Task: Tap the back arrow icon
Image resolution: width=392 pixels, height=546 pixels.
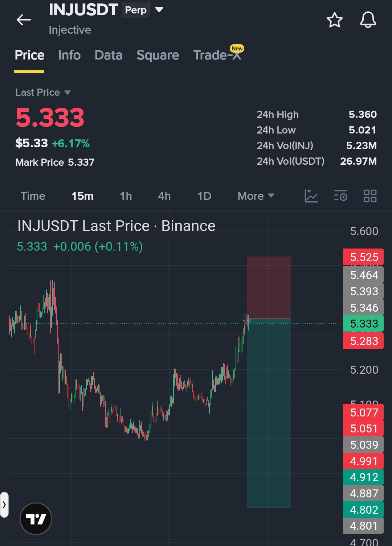Action: (x=24, y=20)
